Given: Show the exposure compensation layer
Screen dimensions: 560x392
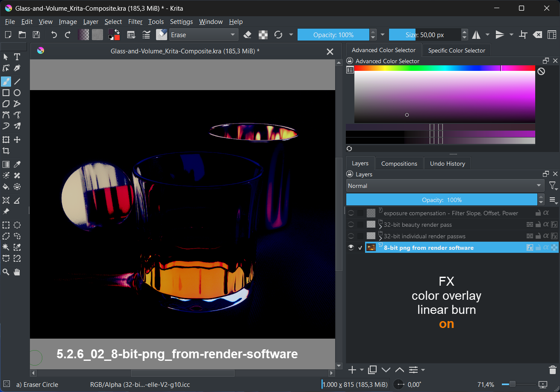Looking at the screenshot, I should click(x=351, y=213).
